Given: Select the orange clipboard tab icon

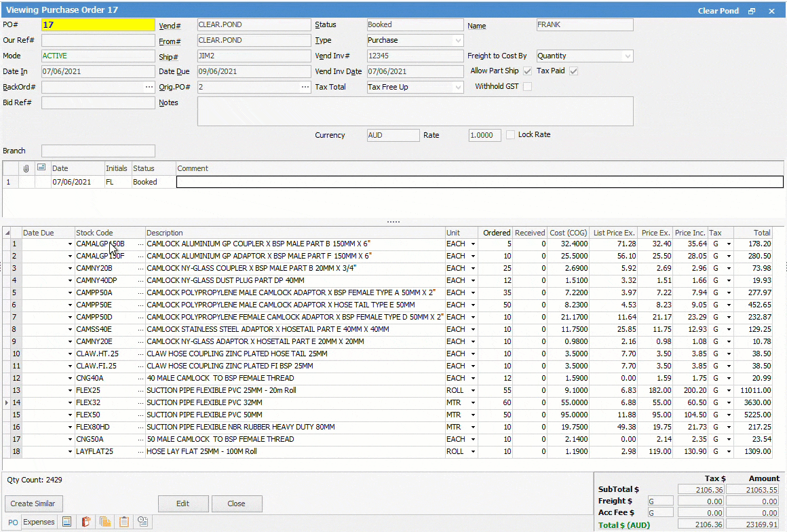Looking at the screenshot, I should pos(124,522).
